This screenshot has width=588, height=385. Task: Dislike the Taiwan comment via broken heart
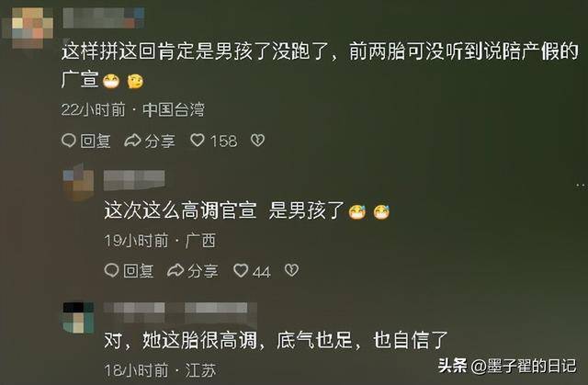[x=257, y=141]
